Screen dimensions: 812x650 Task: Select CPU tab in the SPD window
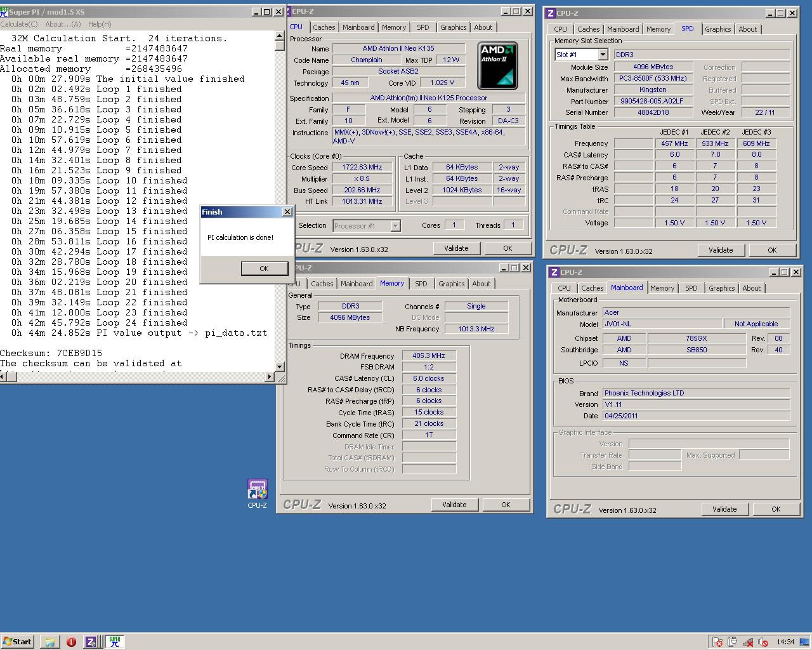560,29
